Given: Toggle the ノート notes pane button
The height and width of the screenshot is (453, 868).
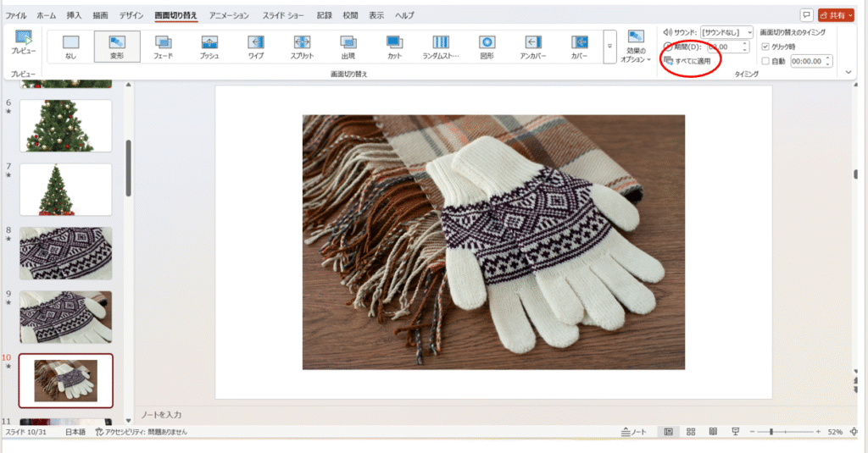Looking at the screenshot, I should point(633,432).
